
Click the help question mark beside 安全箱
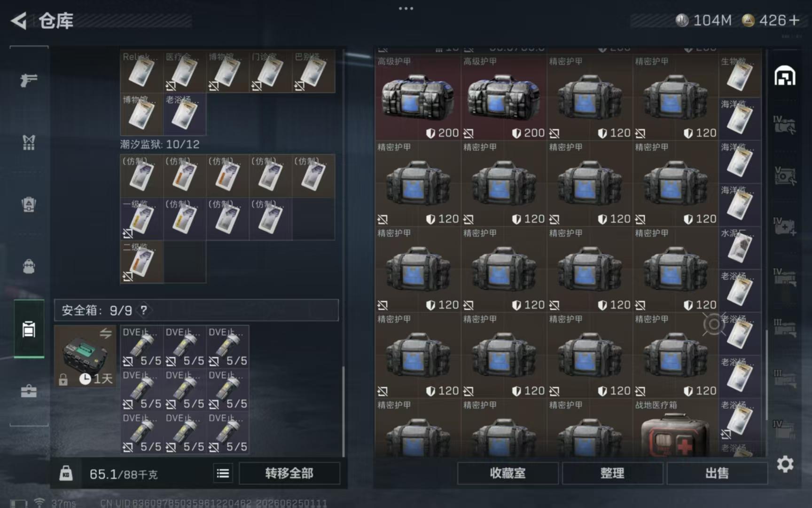click(144, 310)
